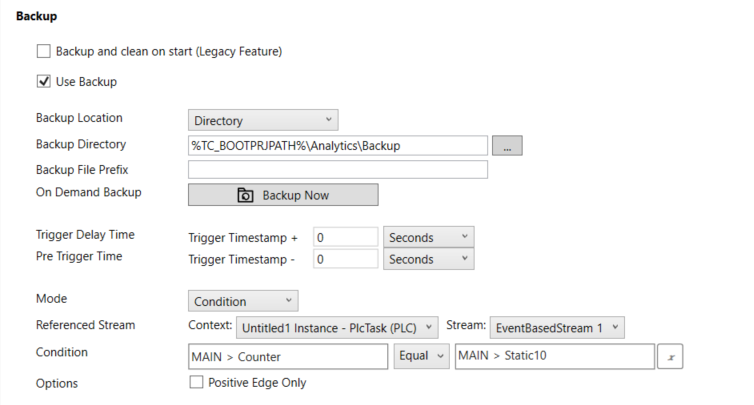754x405 pixels.
Task: Open Trigger Delay Time units dropdown
Action: click(428, 237)
